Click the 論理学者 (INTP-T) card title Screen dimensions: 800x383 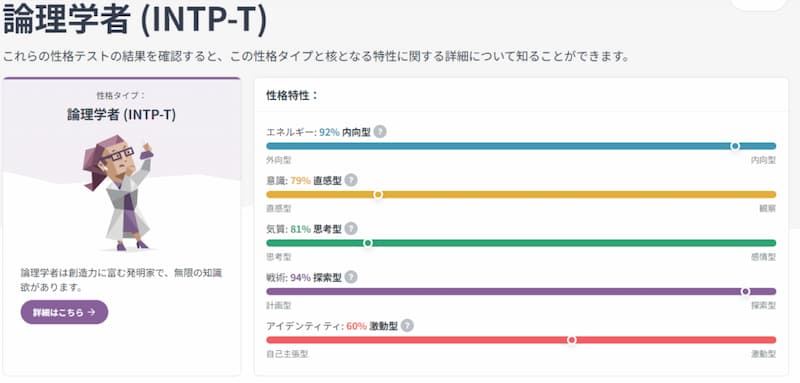(x=121, y=115)
